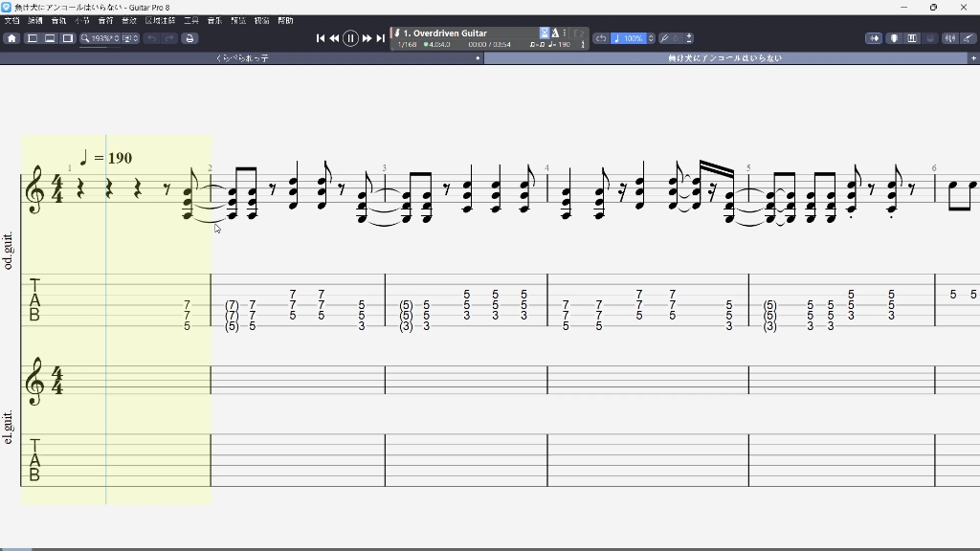Click the 4.0:4.0 beat position indicator
Screen dimensions: 980x551
coord(436,45)
